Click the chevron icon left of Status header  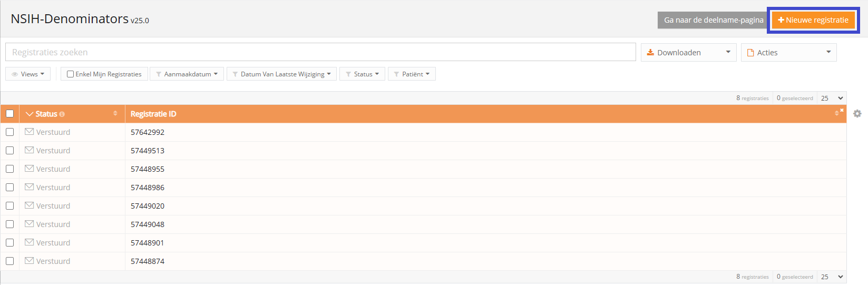click(30, 114)
